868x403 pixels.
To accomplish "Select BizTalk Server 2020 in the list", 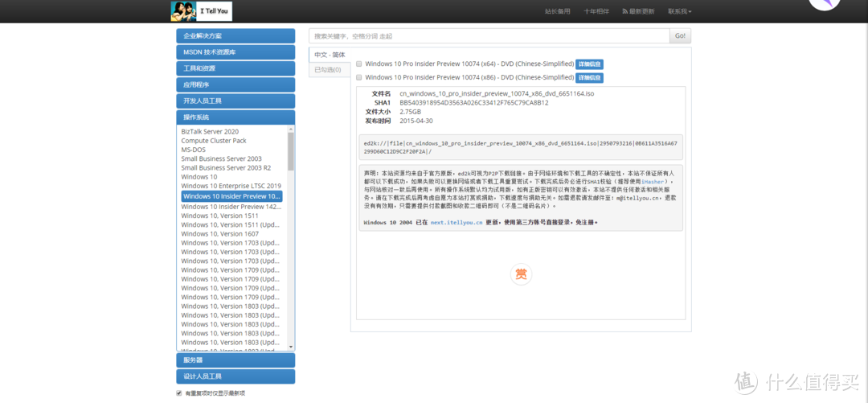I will click(x=210, y=132).
